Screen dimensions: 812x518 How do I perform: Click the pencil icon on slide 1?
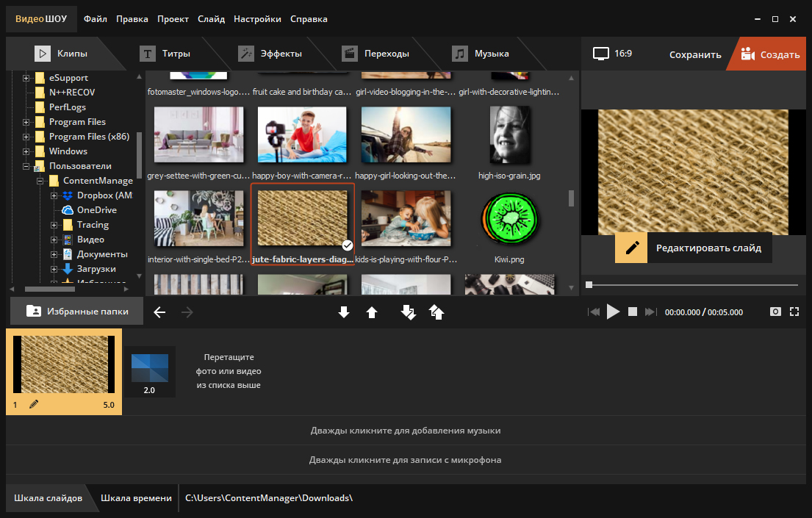pos(34,405)
